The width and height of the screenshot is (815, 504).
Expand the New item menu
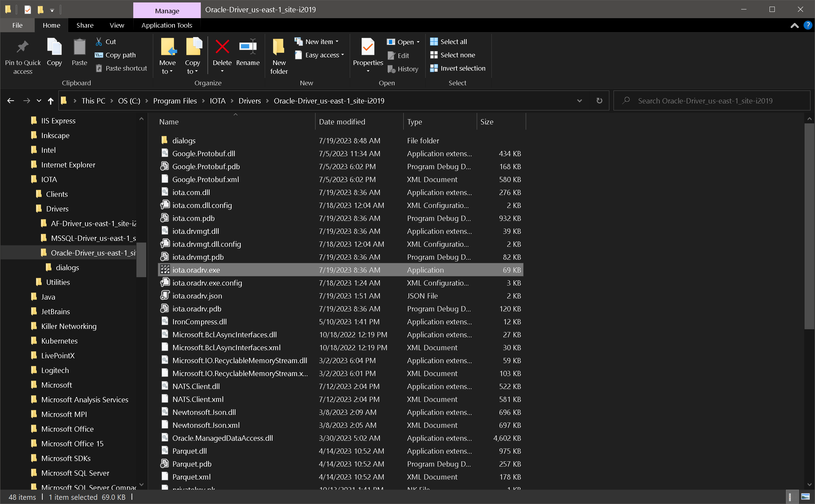(x=317, y=42)
